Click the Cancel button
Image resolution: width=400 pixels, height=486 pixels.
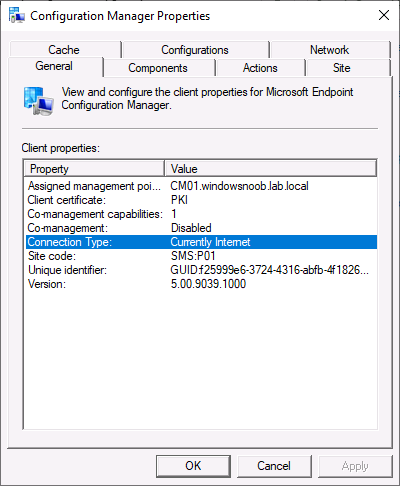coord(274,466)
